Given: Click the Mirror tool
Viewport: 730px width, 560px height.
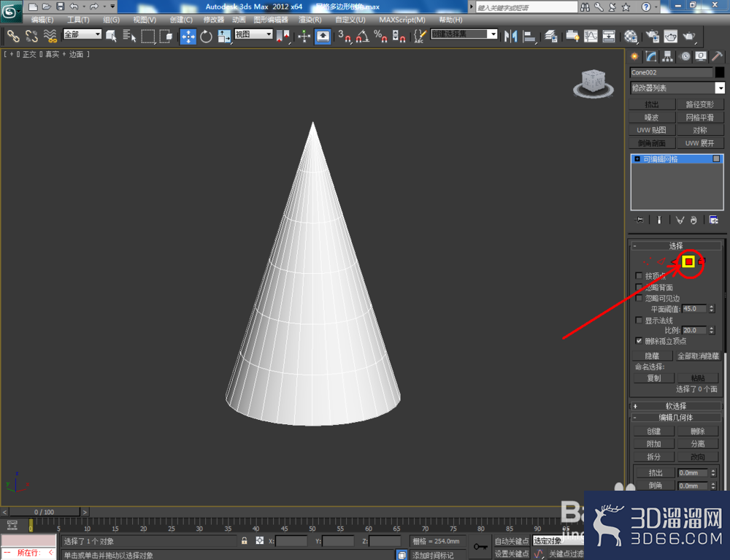Looking at the screenshot, I should (511, 37).
